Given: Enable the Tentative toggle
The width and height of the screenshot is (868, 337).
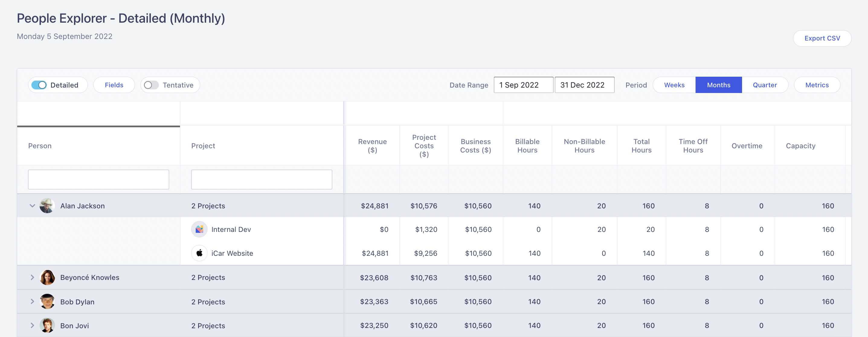Looking at the screenshot, I should [x=151, y=85].
